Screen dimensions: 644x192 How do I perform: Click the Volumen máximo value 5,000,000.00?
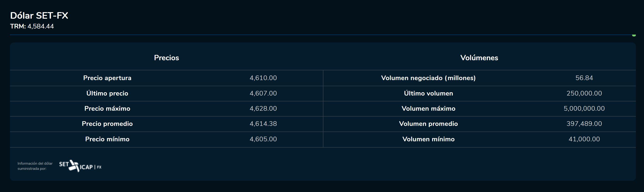click(x=584, y=109)
